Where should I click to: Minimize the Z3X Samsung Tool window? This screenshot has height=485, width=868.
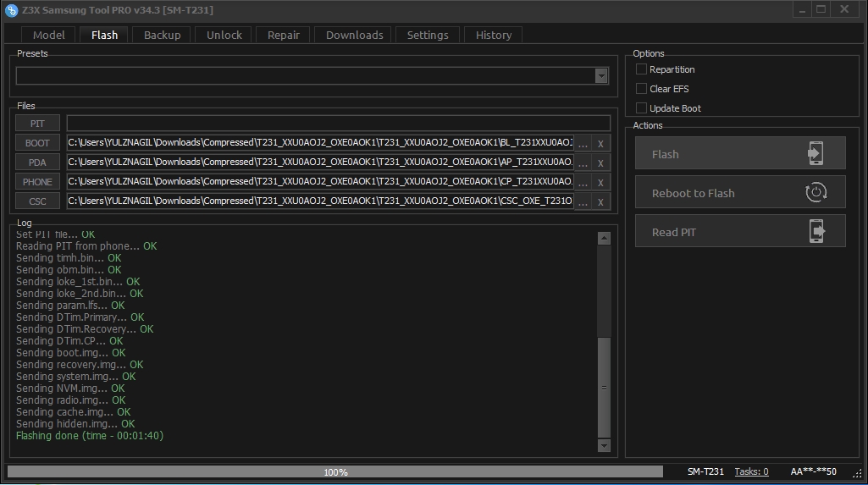click(x=802, y=9)
